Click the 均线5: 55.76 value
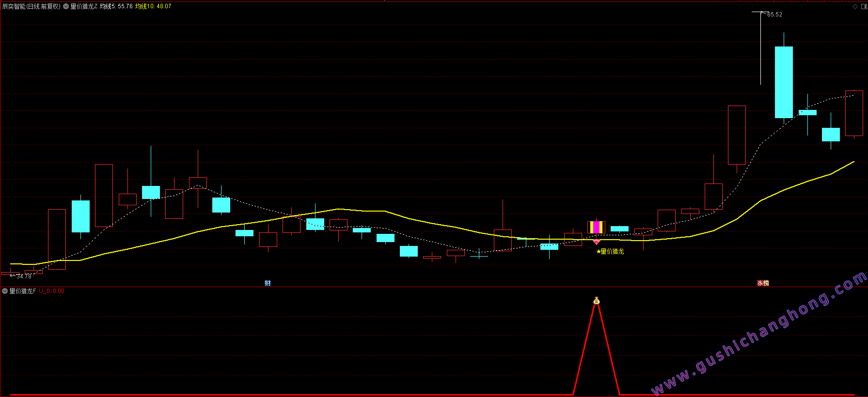 tap(116, 7)
